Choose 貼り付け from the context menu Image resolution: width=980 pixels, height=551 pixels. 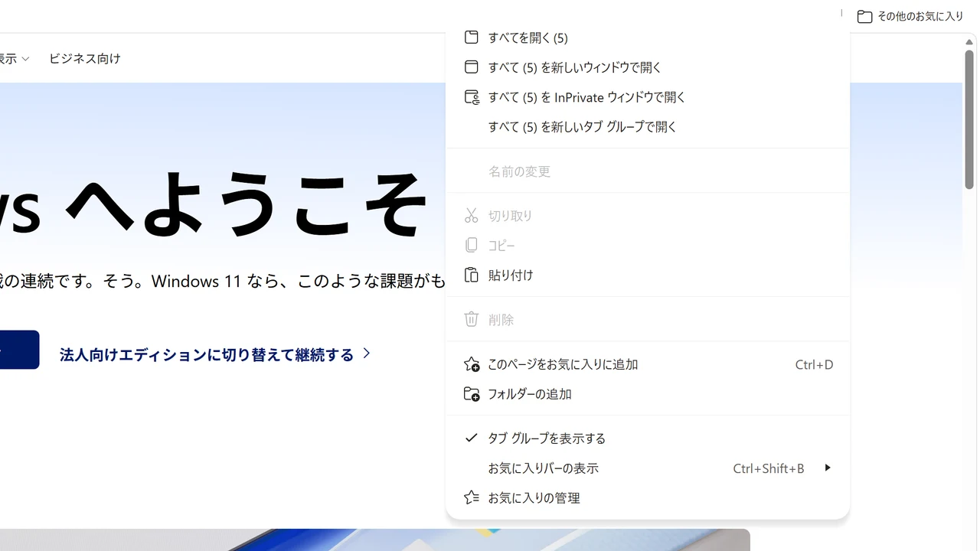pyautogui.click(x=648, y=275)
